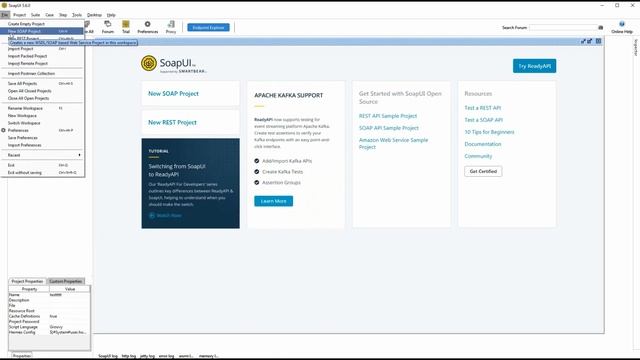Open the Step menu
This screenshot has width=640, height=360.
63,15
